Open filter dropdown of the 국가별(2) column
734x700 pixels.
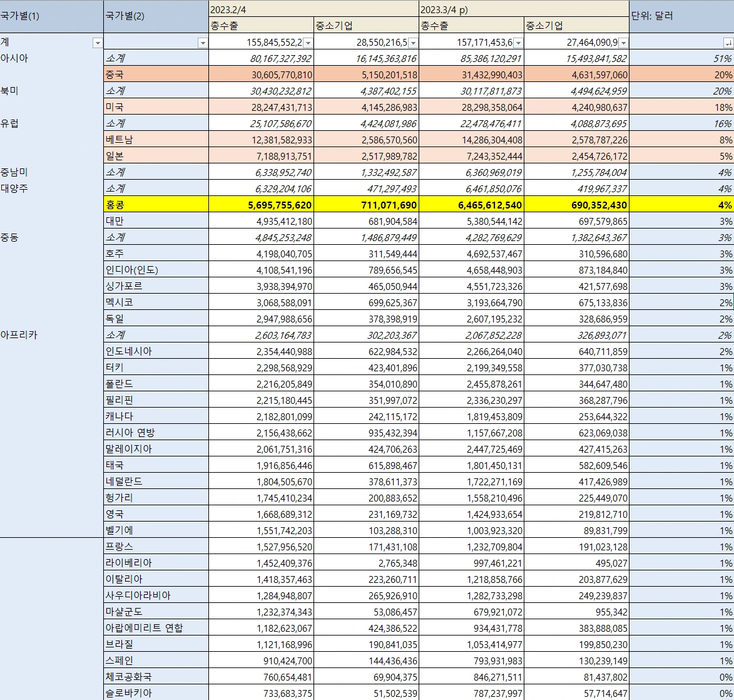(x=202, y=43)
